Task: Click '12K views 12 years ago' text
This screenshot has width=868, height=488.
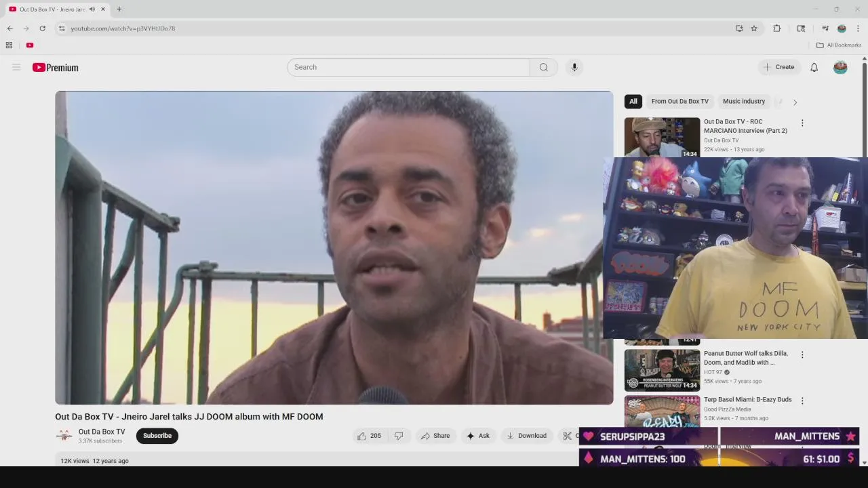Action: click(94, 461)
